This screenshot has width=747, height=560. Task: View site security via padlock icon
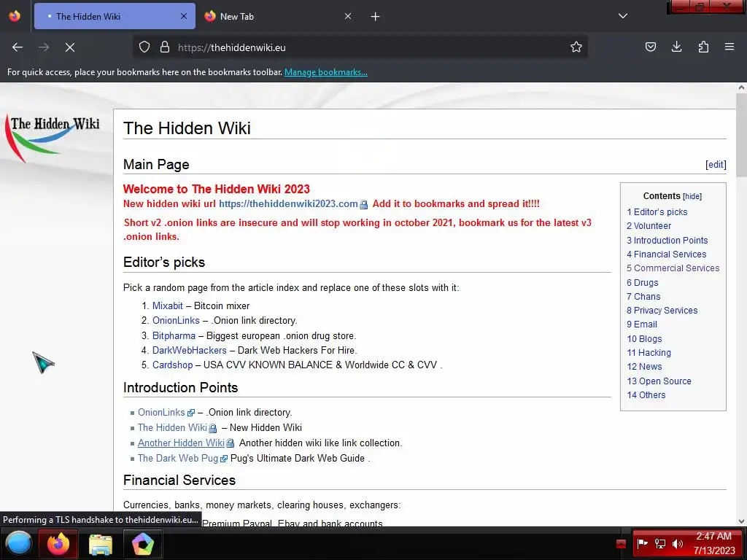pos(165,47)
